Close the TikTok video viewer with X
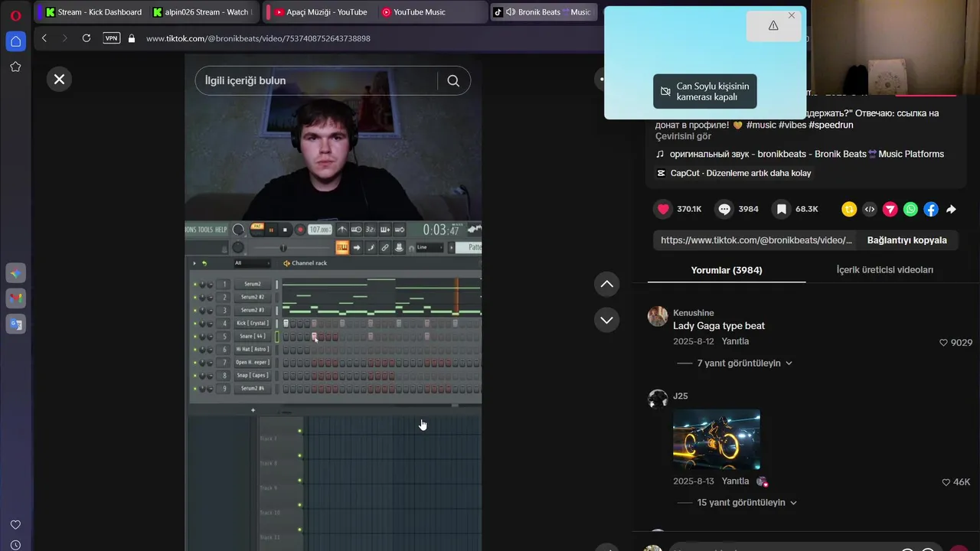Screen dimensions: 980x551 [x=59, y=80]
